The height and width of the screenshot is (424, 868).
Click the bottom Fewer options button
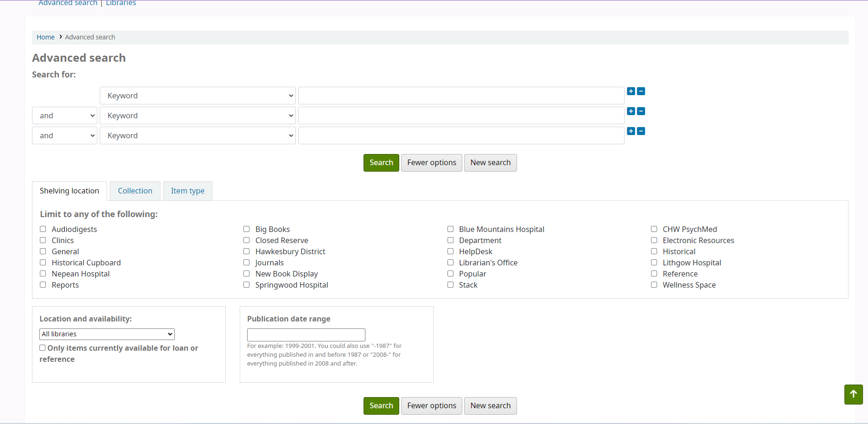(432, 406)
